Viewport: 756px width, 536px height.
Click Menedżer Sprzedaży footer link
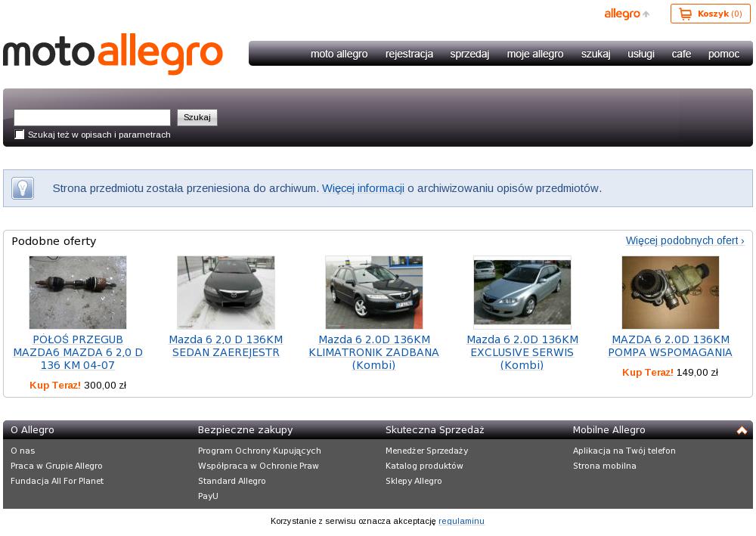pyautogui.click(x=426, y=451)
